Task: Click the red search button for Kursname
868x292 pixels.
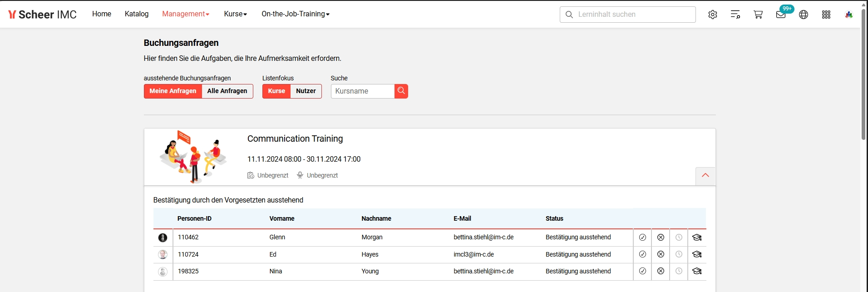Action: click(401, 91)
